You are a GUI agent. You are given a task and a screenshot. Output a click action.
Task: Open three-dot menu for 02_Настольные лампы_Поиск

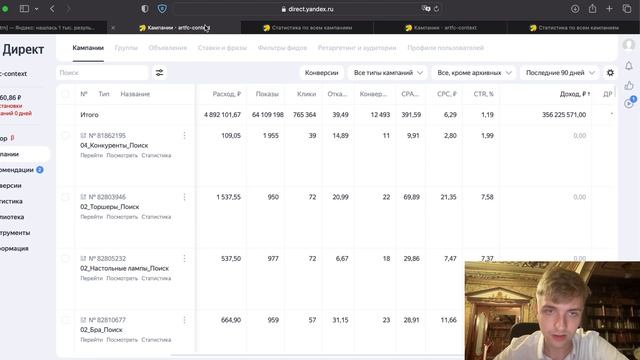click(x=184, y=259)
